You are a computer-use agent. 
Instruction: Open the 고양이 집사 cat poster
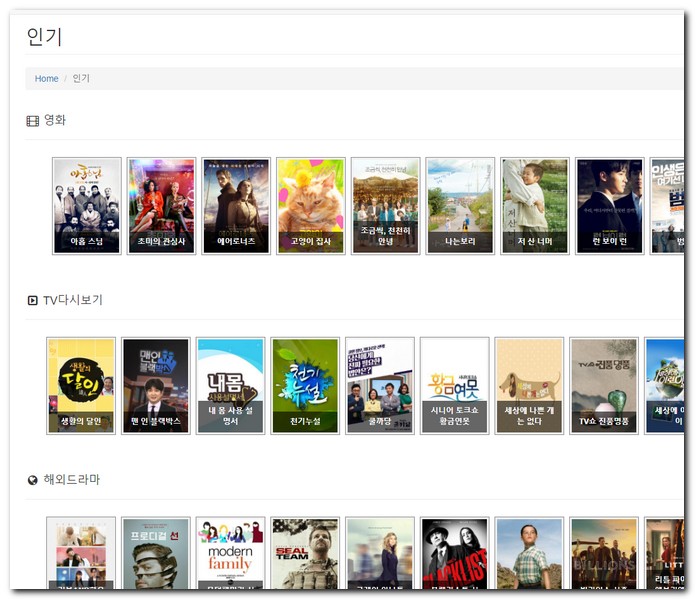[311, 206]
